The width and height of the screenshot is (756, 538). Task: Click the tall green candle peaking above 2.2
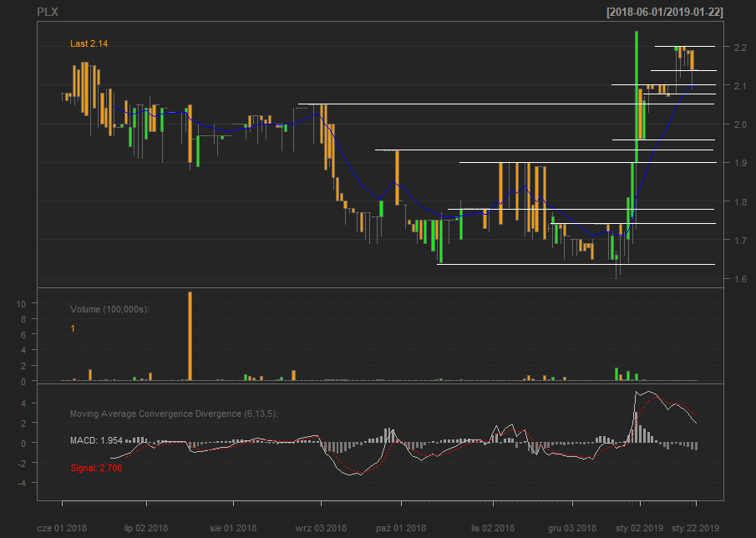click(x=637, y=96)
